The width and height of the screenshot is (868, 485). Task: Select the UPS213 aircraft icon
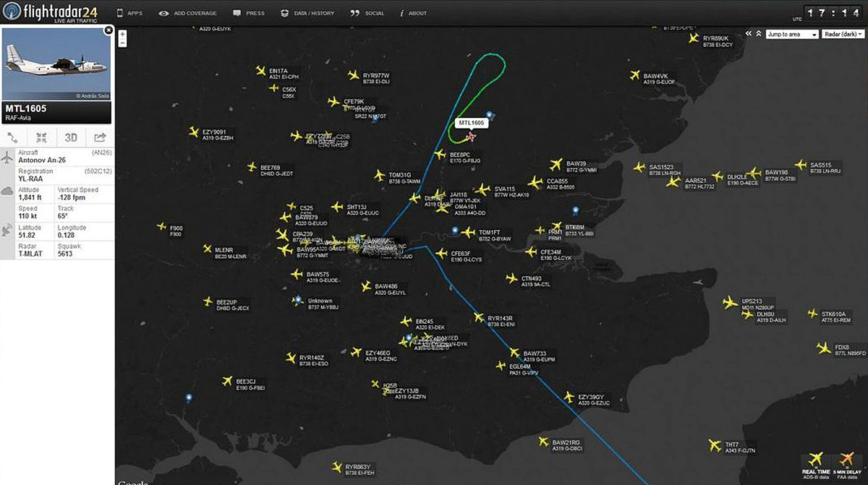[730, 302]
